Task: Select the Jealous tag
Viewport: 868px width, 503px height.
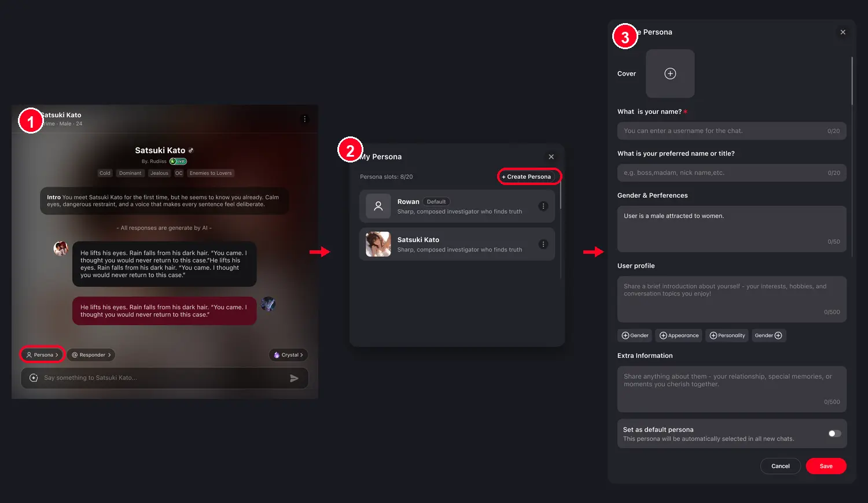Action: click(159, 173)
